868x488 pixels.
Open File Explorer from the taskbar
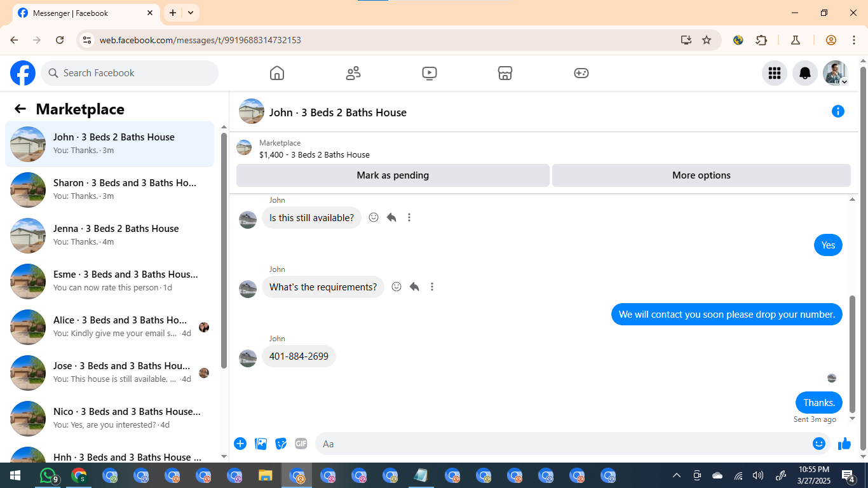[266, 475]
